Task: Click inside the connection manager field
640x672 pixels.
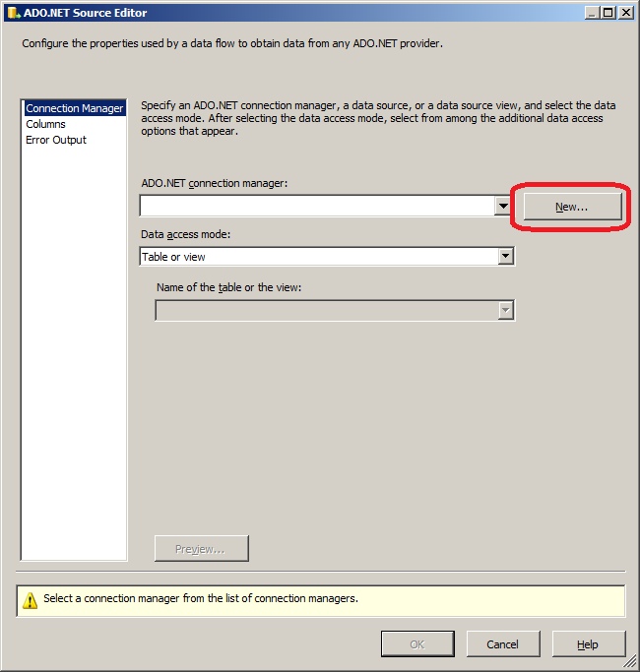Action: [x=315, y=206]
